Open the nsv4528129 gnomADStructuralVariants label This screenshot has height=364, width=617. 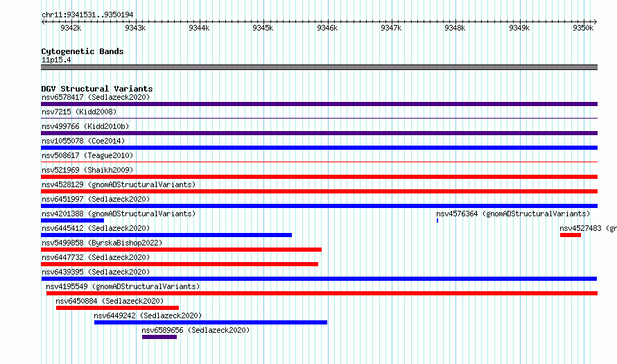[119, 184]
